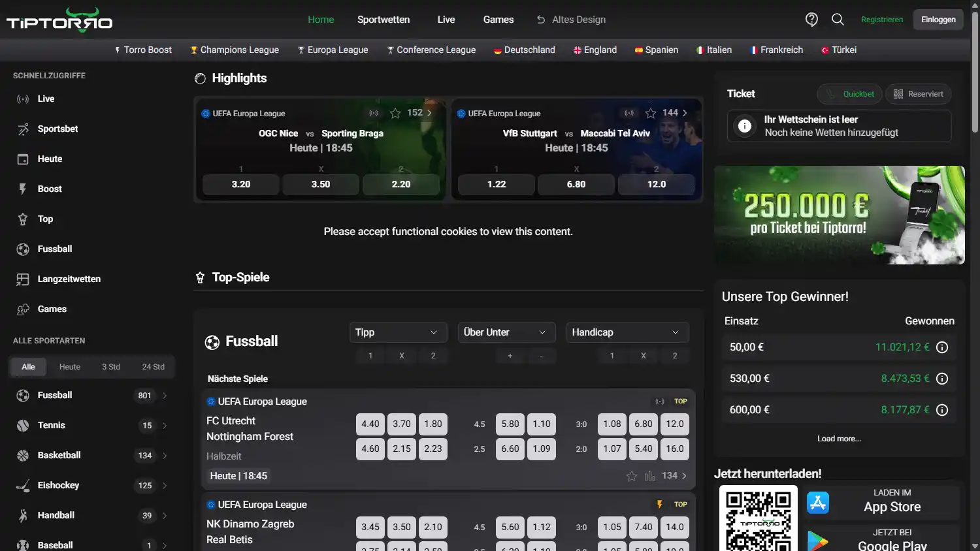
Task: Favorite the VfB Stuttgart vs Maccabi Tel Aviv match
Action: pyautogui.click(x=651, y=113)
